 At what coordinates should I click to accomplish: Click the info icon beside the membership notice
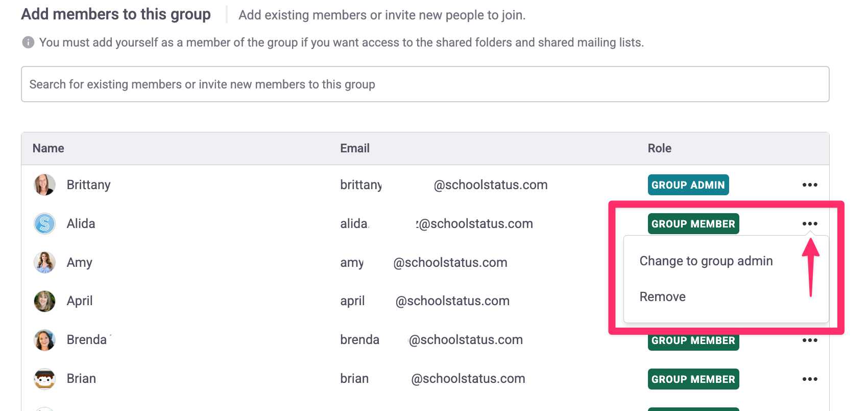coord(28,42)
